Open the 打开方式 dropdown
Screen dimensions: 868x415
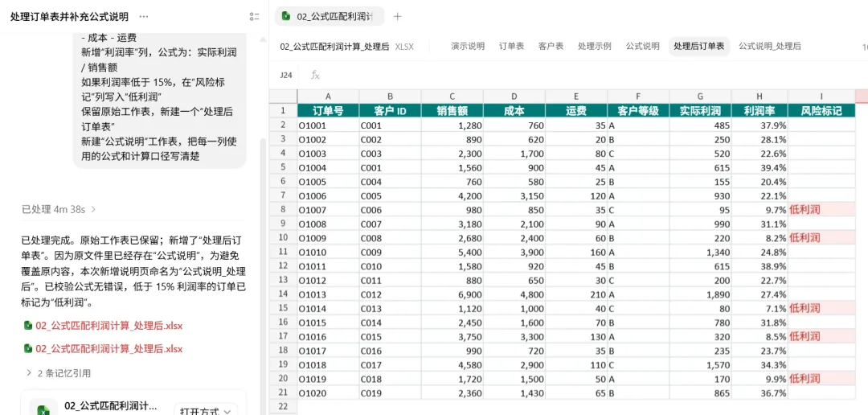206,412
